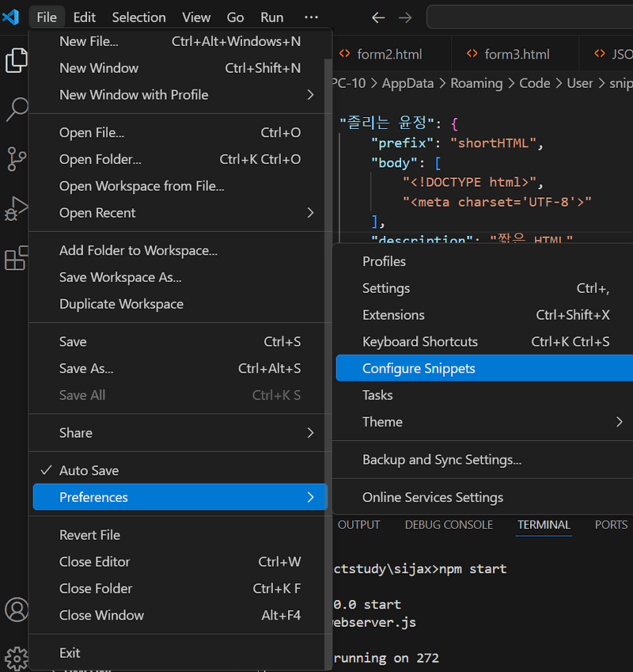Click the navigate forward arrow
This screenshot has width=633, height=672.
tap(404, 17)
